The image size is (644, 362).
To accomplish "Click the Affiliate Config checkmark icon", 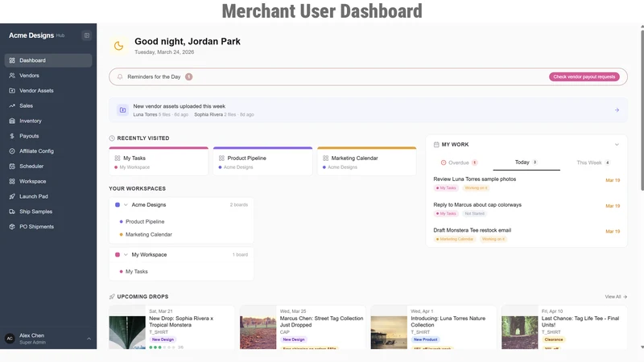I will (12, 151).
